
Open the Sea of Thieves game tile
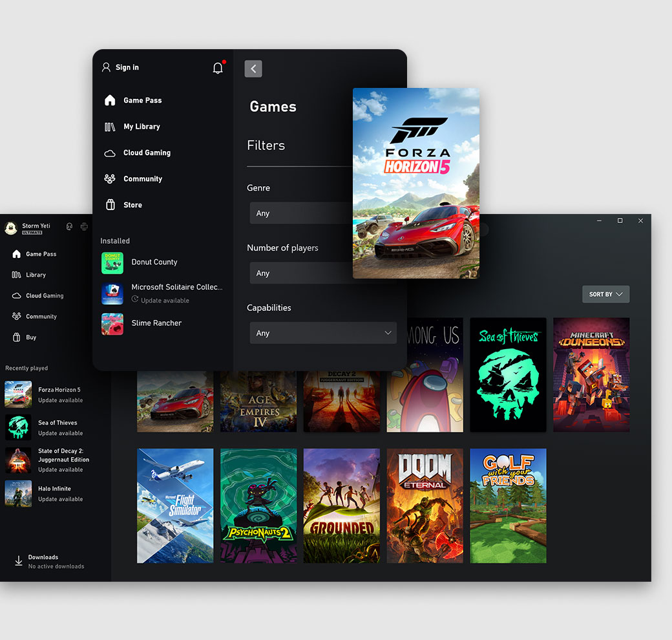508,375
